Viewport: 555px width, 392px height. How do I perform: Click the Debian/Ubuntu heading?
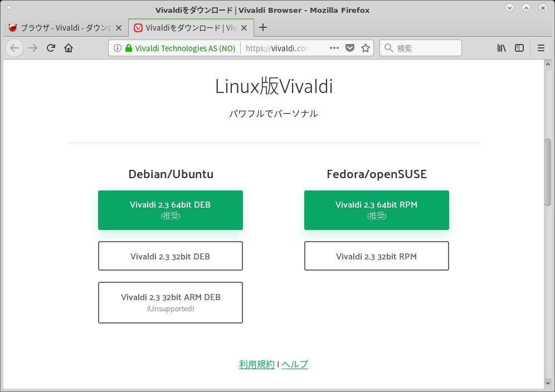pyautogui.click(x=171, y=174)
